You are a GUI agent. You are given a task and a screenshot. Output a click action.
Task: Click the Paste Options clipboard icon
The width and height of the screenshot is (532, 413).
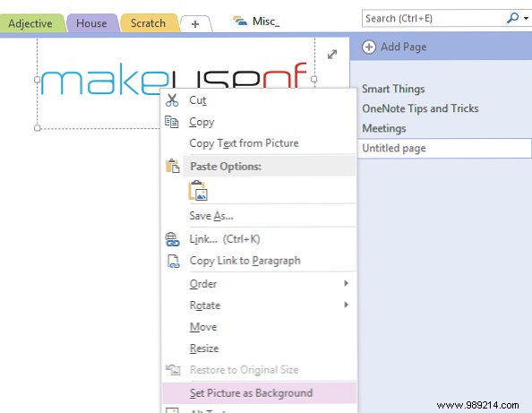click(172, 166)
